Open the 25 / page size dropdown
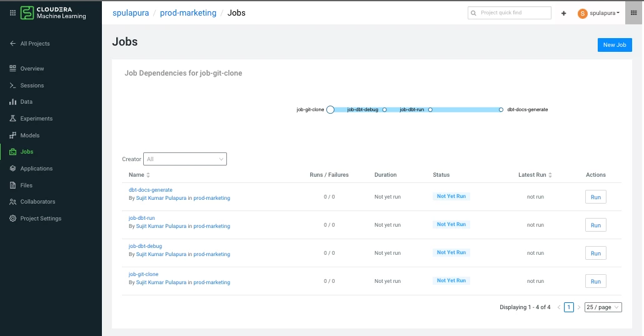The width and height of the screenshot is (644, 336). pos(603,307)
